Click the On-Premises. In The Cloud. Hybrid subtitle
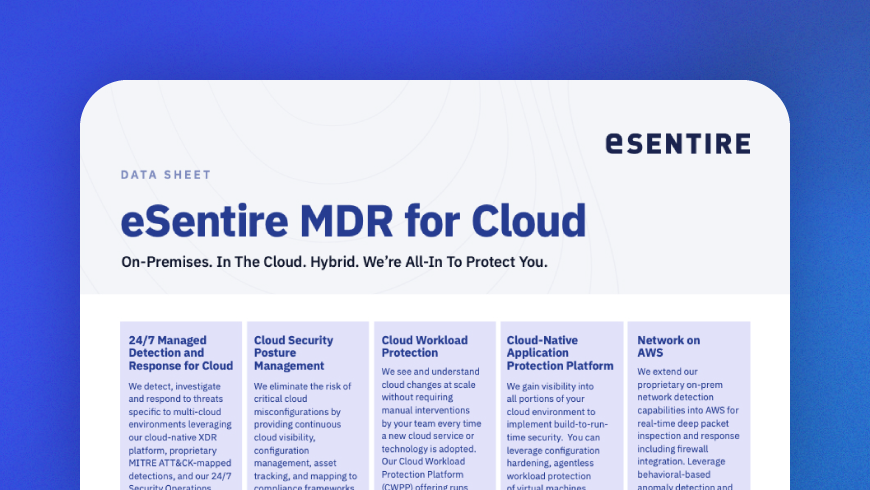This screenshot has width=870, height=490. coord(334,262)
